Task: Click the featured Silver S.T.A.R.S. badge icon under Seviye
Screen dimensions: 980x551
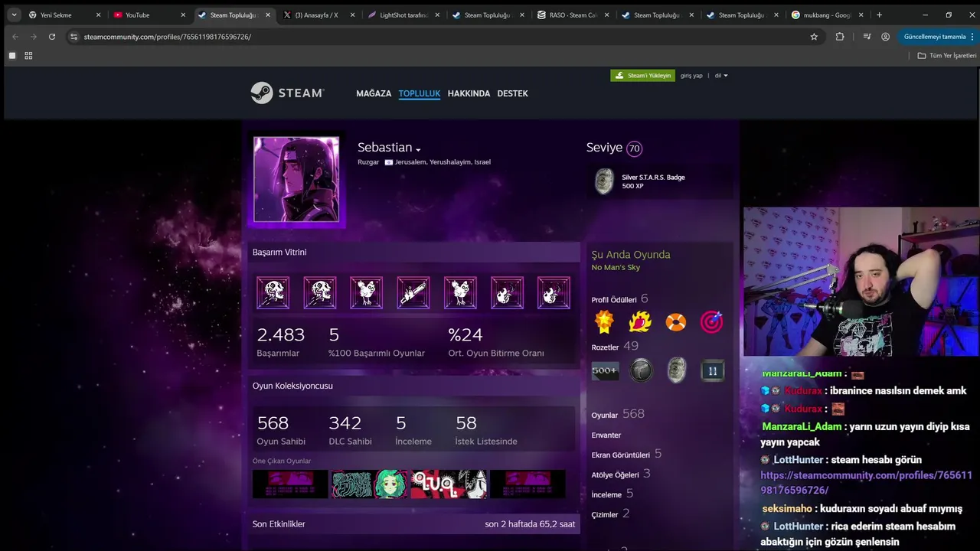Action: (x=604, y=181)
